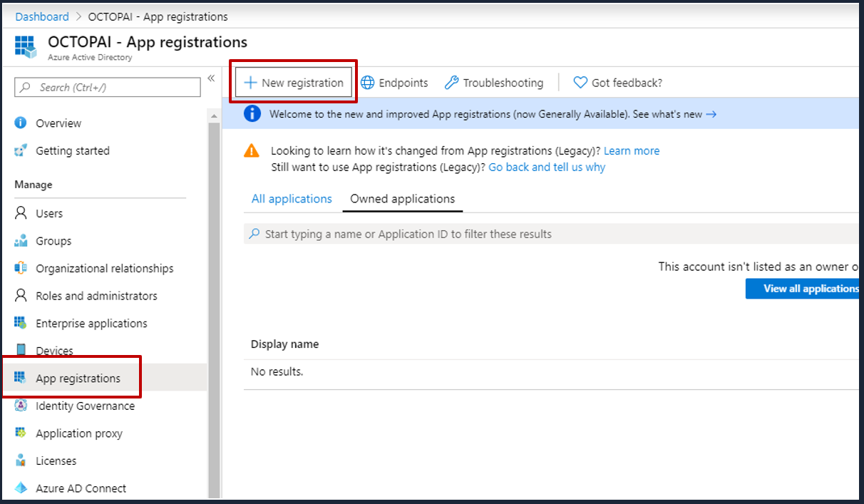
Task: Select the Users person icon
Action: tap(21, 213)
